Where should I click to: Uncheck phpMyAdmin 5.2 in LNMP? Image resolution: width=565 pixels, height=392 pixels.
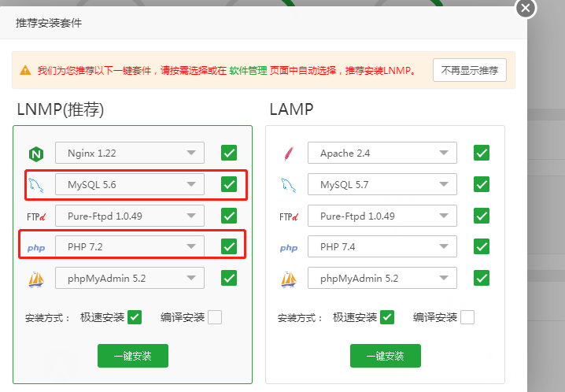tap(229, 278)
